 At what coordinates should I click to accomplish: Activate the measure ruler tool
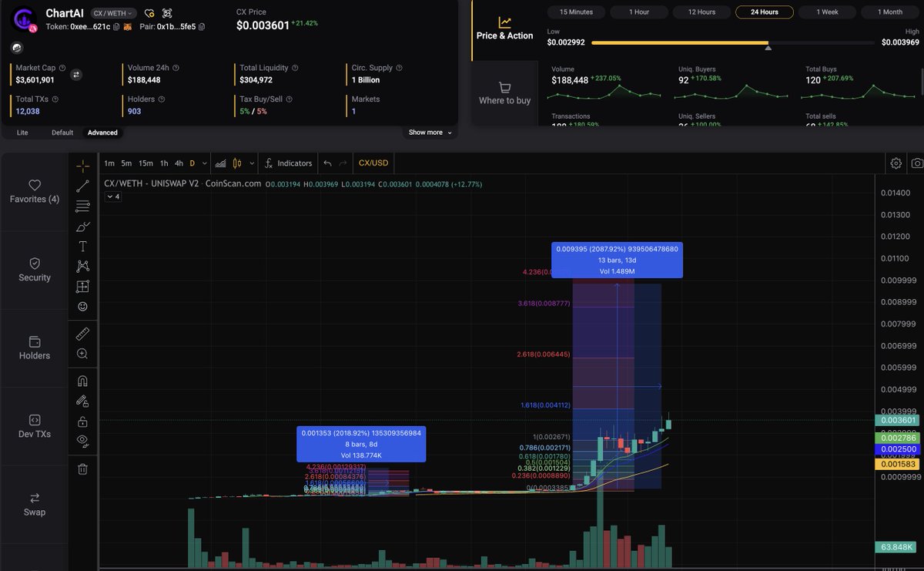[x=83, y=333]
